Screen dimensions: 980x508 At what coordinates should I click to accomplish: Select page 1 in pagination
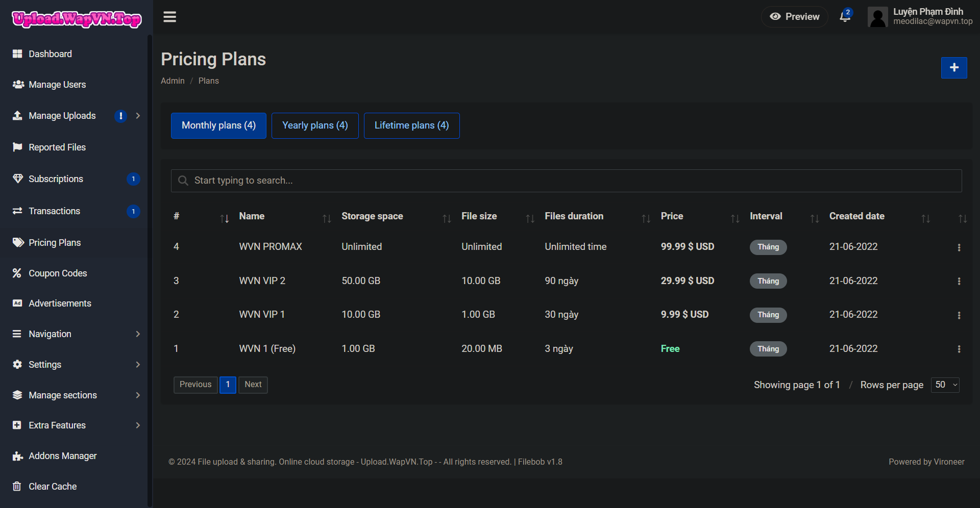tap(228, 385)
